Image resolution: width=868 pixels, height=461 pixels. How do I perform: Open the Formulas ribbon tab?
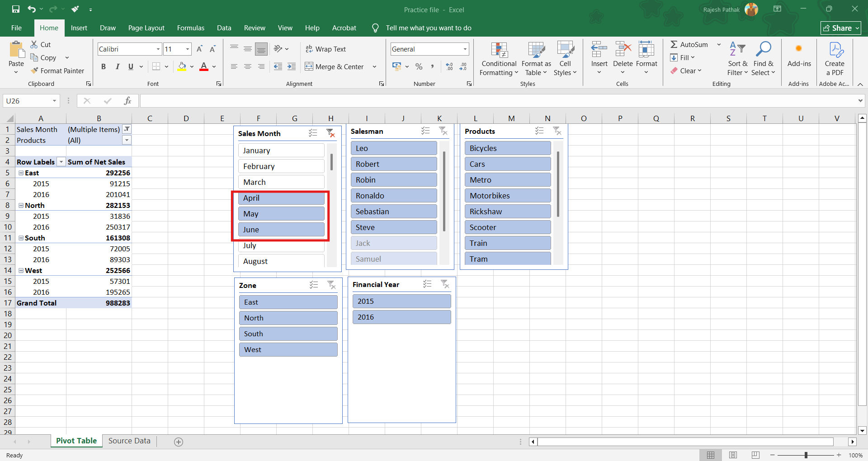click(x=190, y=28)
